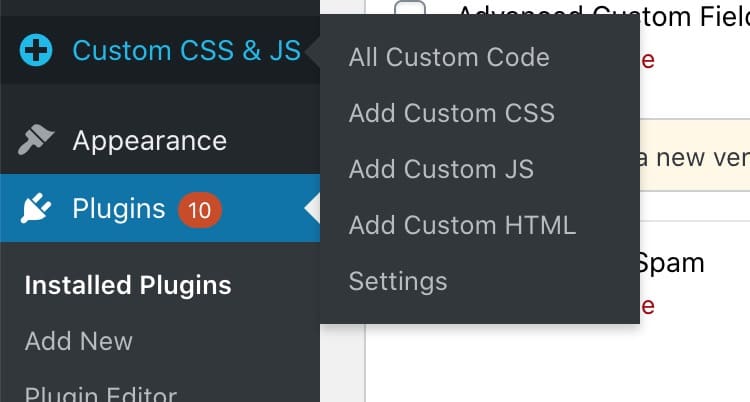Image resolution: width=750 pixels, height=402 pixels.
Task: Click the Appearance paintbrush icon
Action: click(36, 140)
